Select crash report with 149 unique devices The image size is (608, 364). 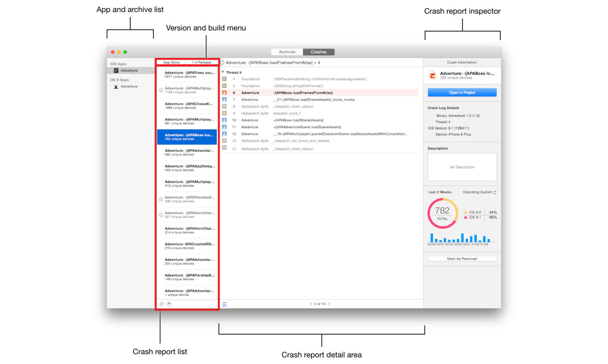tap(187, 277)
